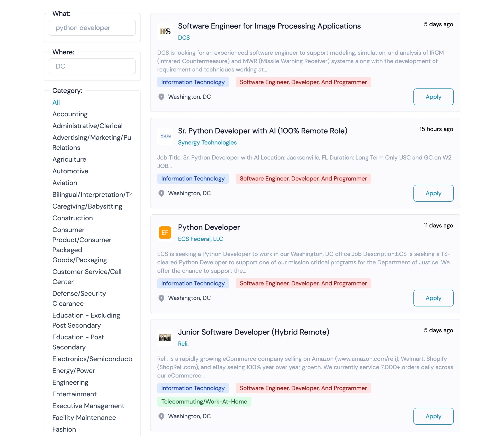Apply to the Python Developer job
The height and width of the screenshot is (436, 504).
tap(433, 298)
